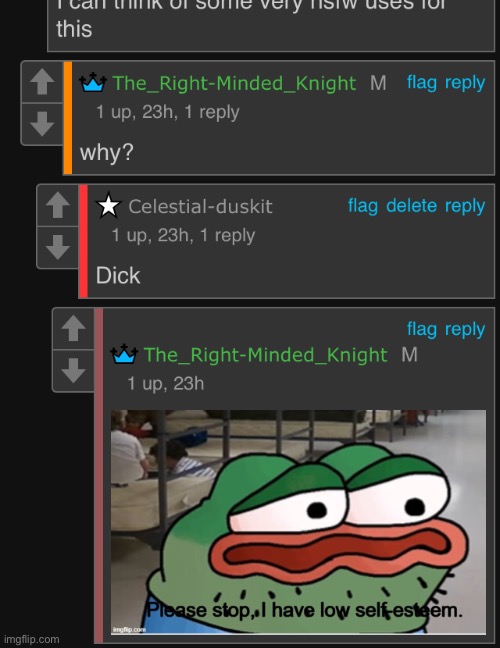Downvote Celestial-duskit's "Dick" comment
This screenshot has height=648, width=500.
pyautogui.click(x=58, y=248)
